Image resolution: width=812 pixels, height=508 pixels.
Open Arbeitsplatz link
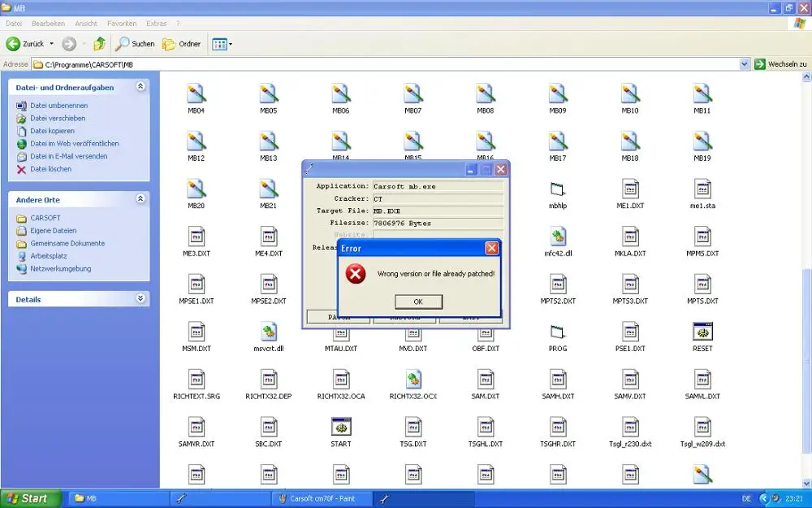[x=48, y=256]
